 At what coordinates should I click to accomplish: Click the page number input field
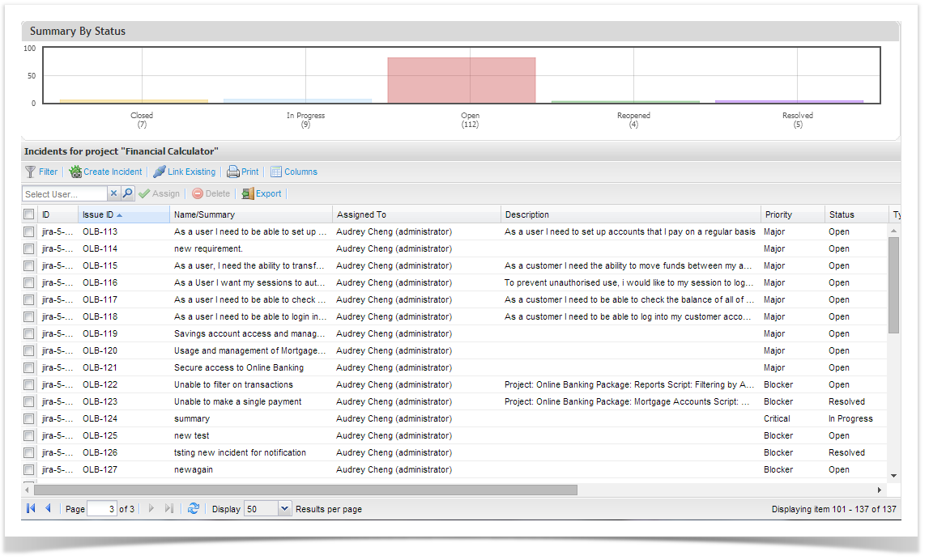(101, 509)
